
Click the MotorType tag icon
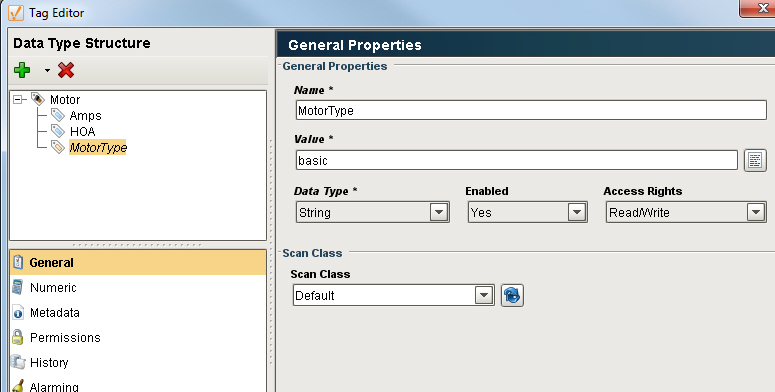tap(58, 147)
